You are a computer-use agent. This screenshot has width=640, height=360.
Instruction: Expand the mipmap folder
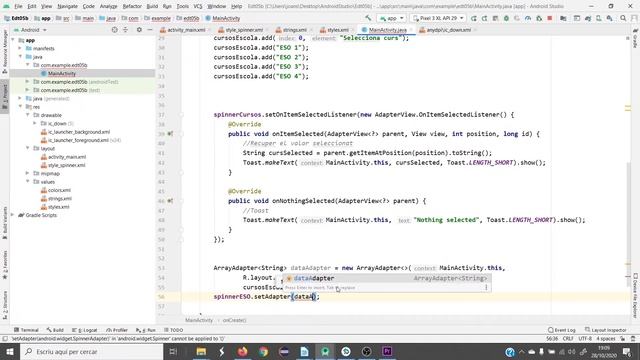tap(27, 173)
